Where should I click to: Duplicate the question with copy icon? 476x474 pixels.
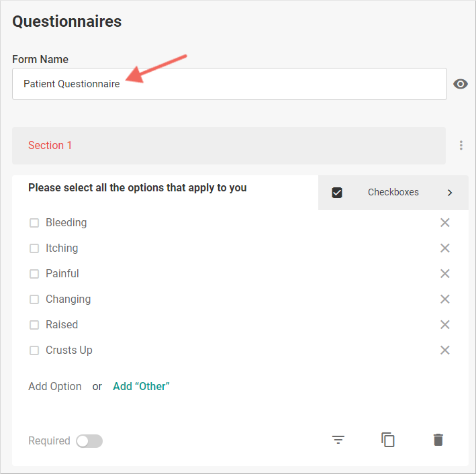click(388, 440)
